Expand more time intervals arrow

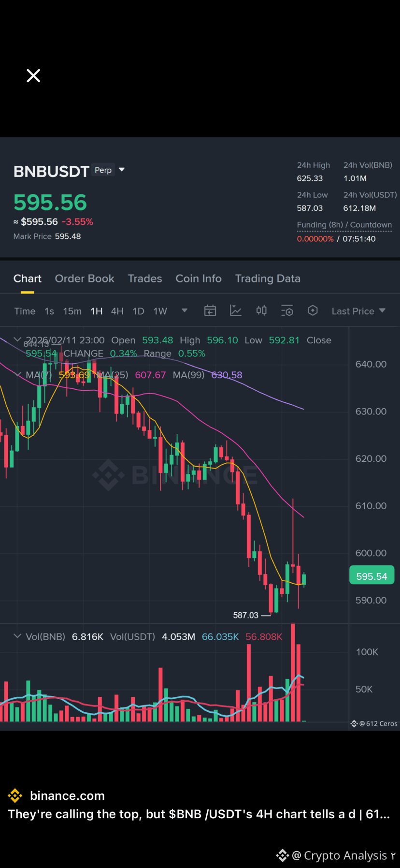[184, 310]
